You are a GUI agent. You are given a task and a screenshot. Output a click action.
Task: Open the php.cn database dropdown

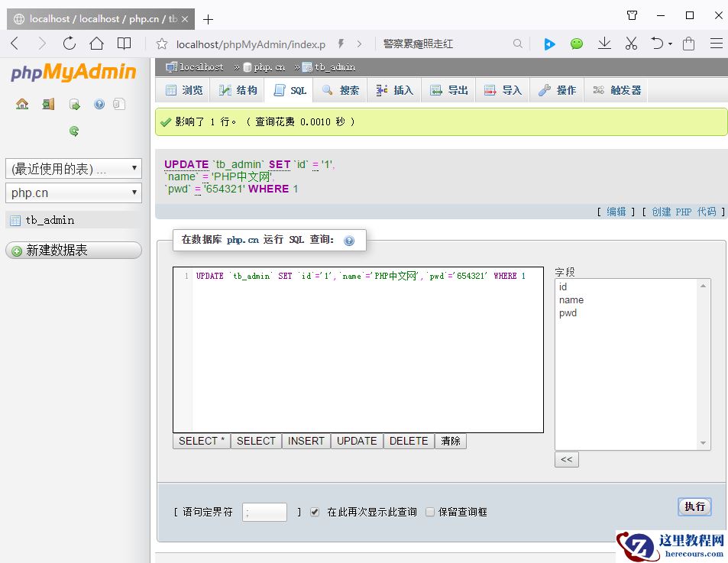coord(73,193)
